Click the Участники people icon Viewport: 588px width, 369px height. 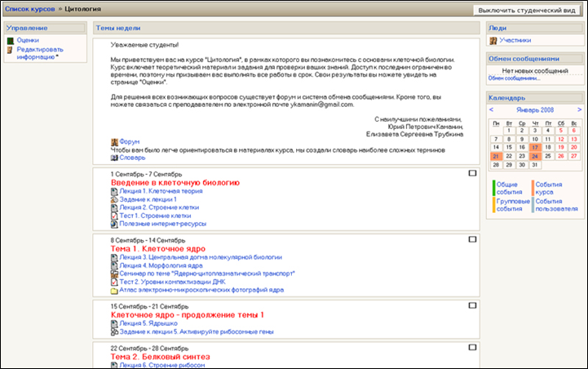click(493, 41)
